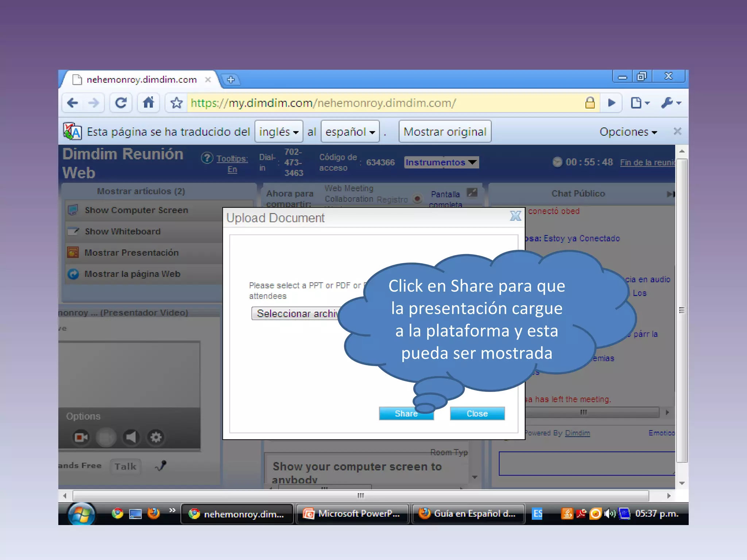Click the browser Back arrow button
The width and height of the screenshot is (747, 560).
pyautogui.click(x=73, y=103)
